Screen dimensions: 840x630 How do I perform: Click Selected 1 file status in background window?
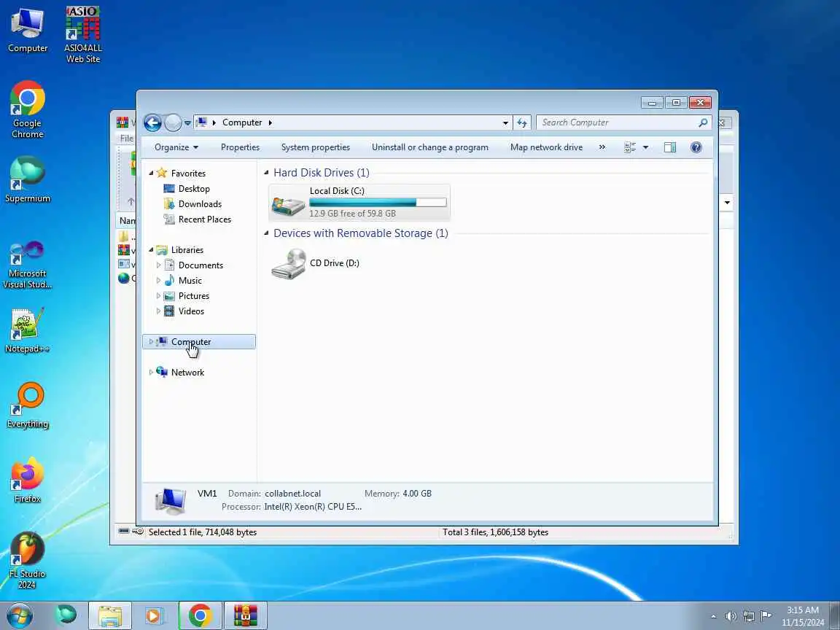point(203,532)
